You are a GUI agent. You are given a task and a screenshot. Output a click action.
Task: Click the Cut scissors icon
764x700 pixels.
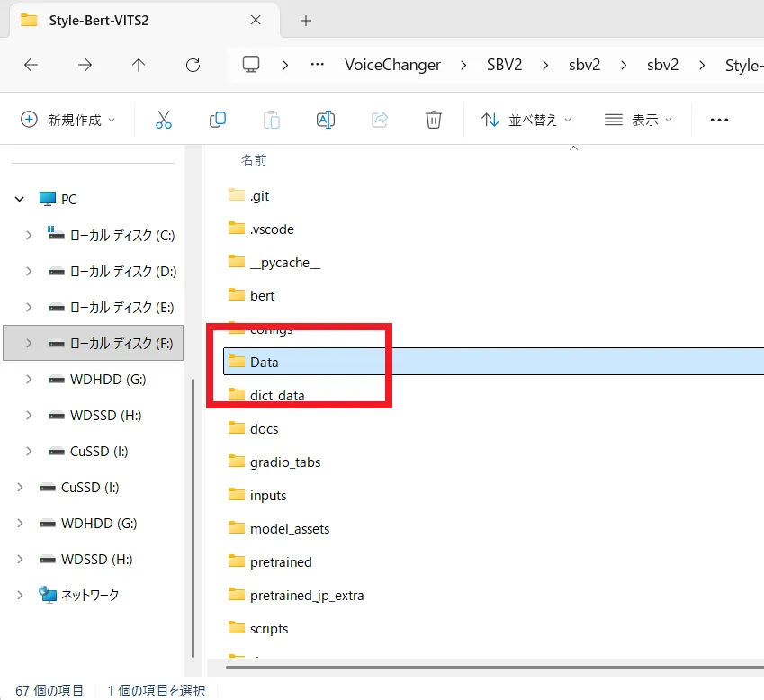tap(163, 120)
